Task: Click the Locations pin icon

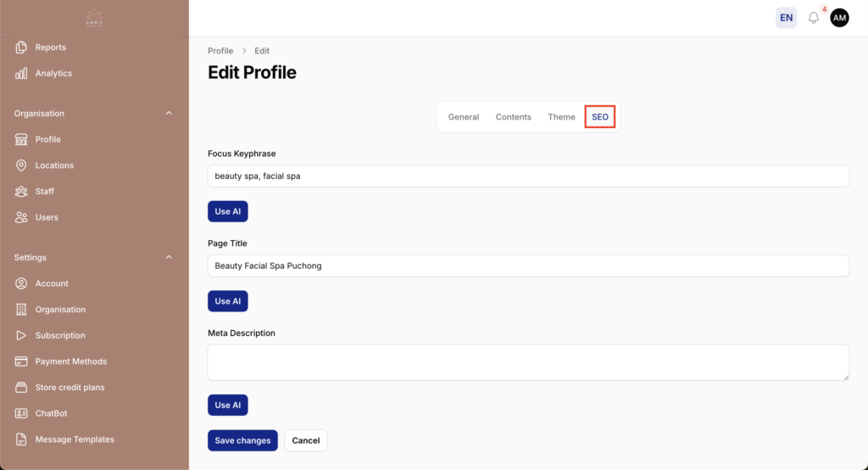Action: pyautogui.click(x=21, y=165)
